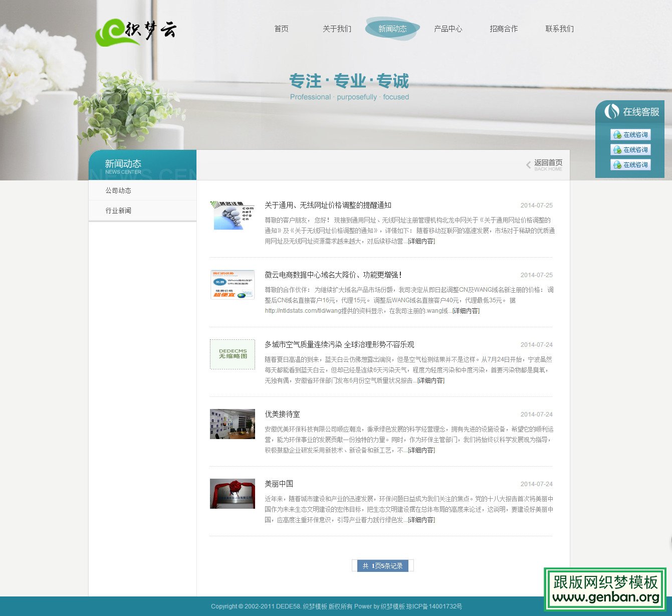Image resolution: width=672 pixels, height=616 pixels.
Task: Click the back arrow beside 返回首页
Action: 528,164
